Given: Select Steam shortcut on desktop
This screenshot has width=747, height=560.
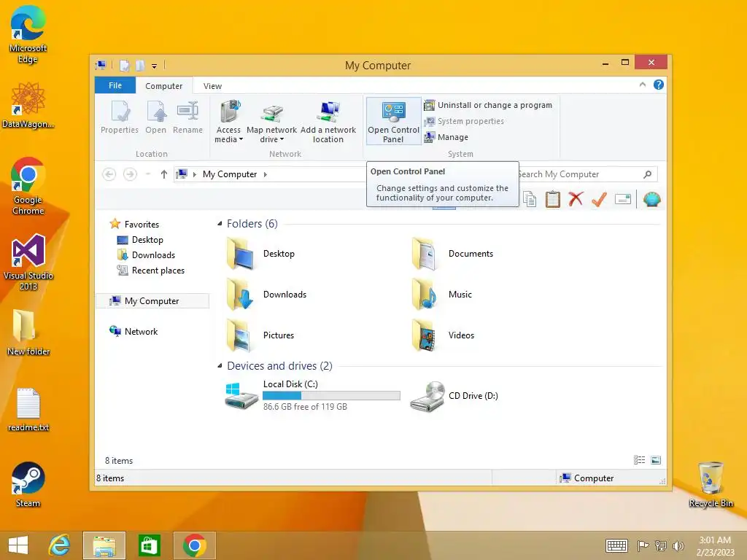Looking at the screenshot, I should pos(28,484).
